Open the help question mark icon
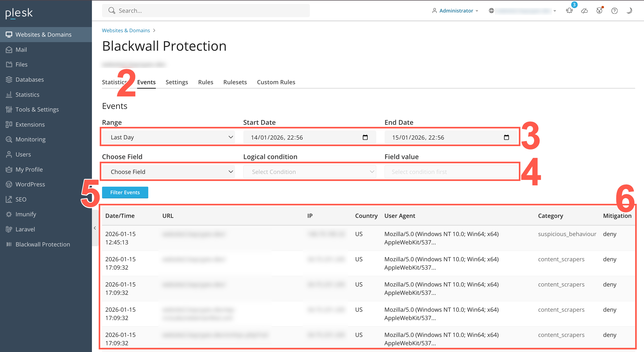The height and width of the screenshot is (352, 644). tap(614, 11)
